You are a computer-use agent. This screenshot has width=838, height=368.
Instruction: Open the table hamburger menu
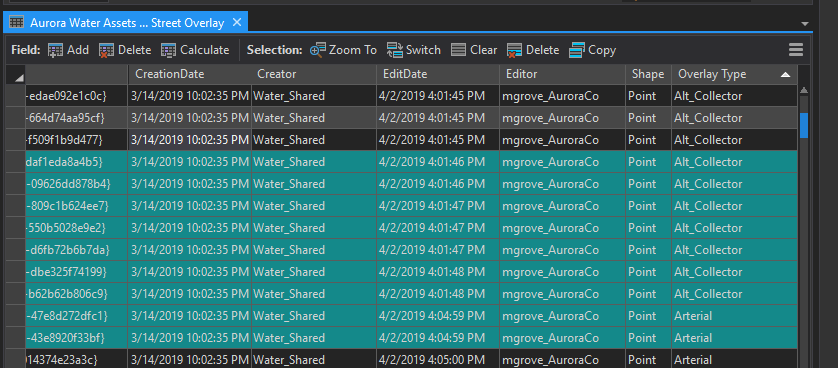(796, 50)
